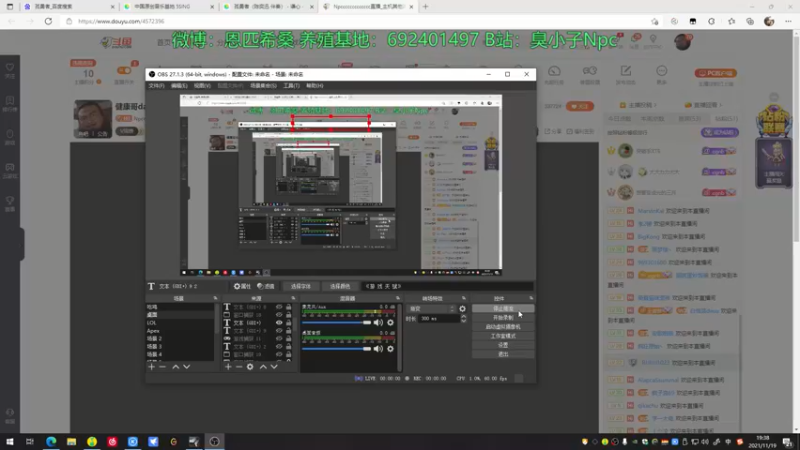The width and height of the screenshot is (800, 450).
Task: Increase transition duration with the up arrow
Action: pyautogui.click(x=463, y=316)
